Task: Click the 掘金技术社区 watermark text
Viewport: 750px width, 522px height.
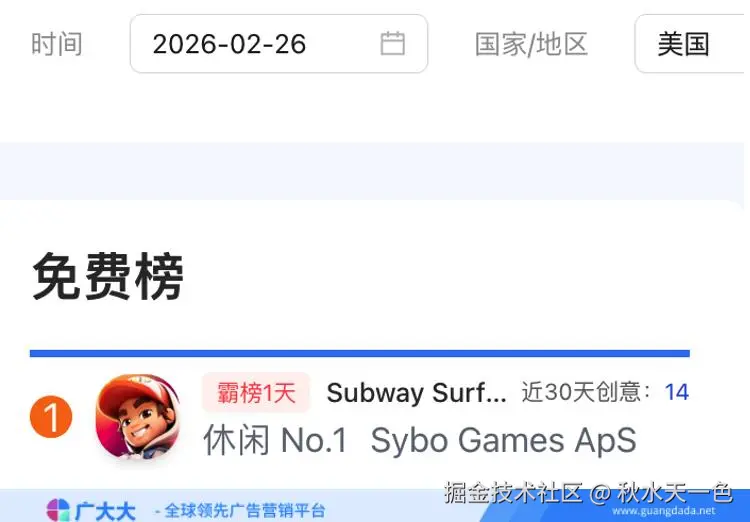Action: [513, 492]
